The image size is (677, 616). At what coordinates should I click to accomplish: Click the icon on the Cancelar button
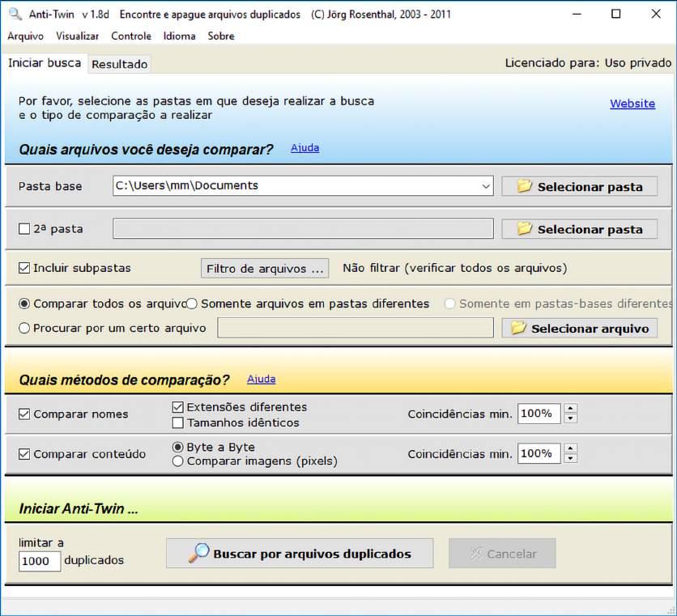476,553
